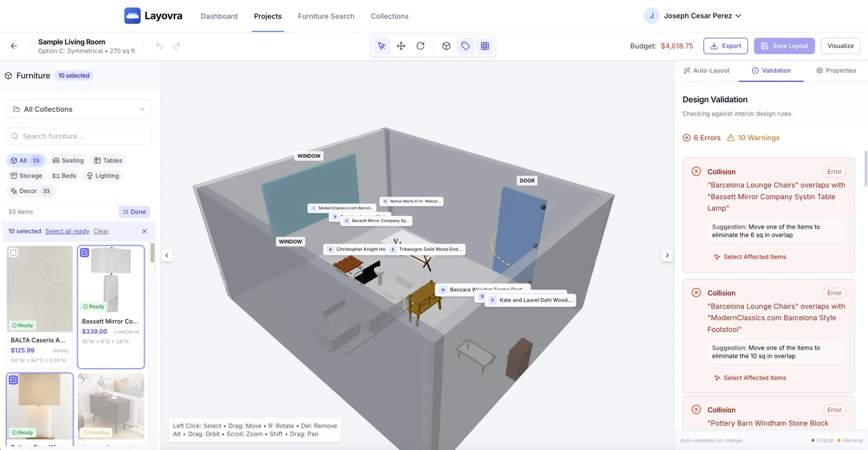Filter furniture by Decor
The height and width of the screenshot is (450, 868).
31,191
